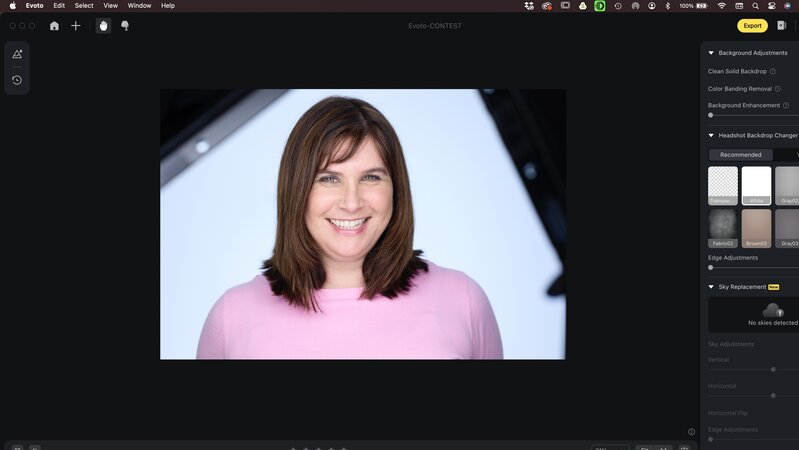This screenshot has width=799, height=450.
Task: Collapse the Background Adjustments section
Action: coord(711,52)
